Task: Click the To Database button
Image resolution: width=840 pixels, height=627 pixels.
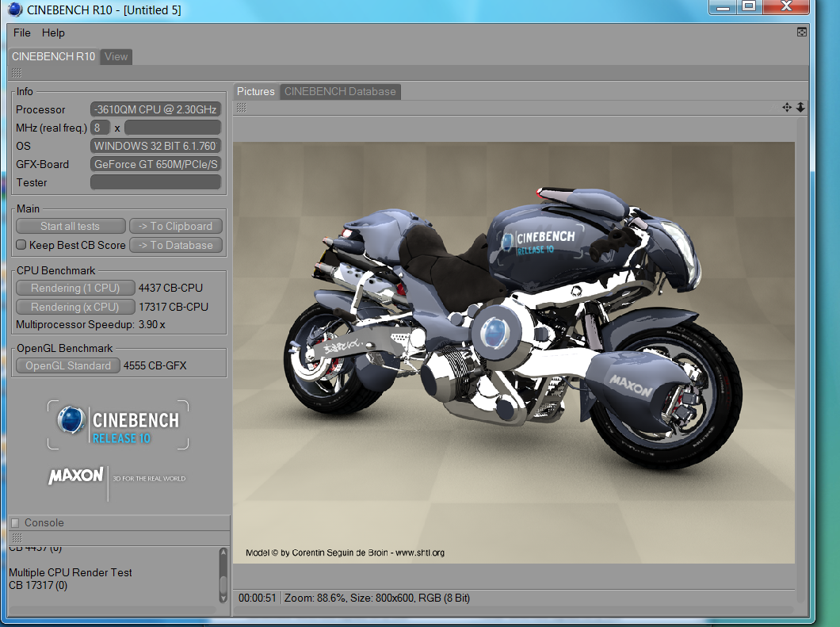Action: 176,245
